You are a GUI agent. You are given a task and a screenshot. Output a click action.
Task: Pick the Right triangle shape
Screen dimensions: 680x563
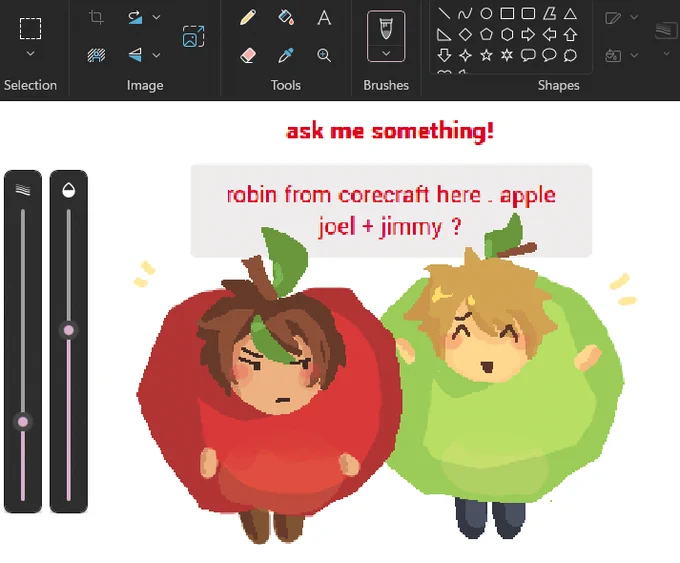pyautogui.click(x=444, y=34)
